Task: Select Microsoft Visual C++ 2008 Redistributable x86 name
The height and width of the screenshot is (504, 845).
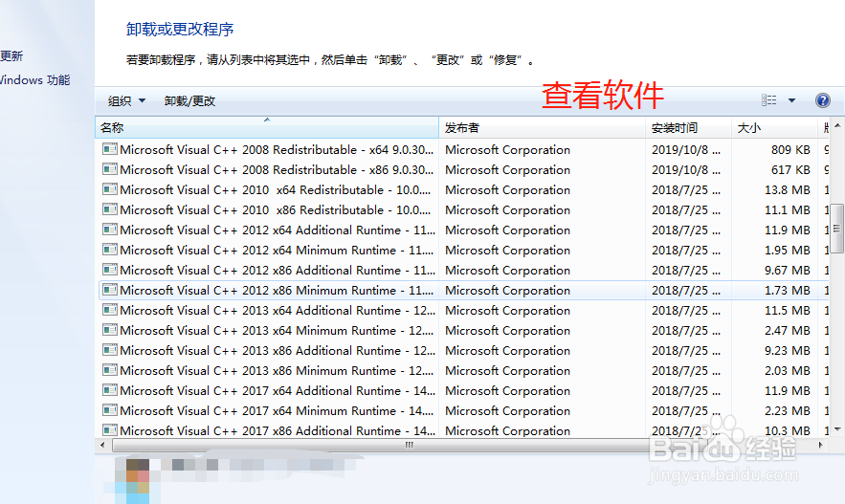Action: coord(277,169)
